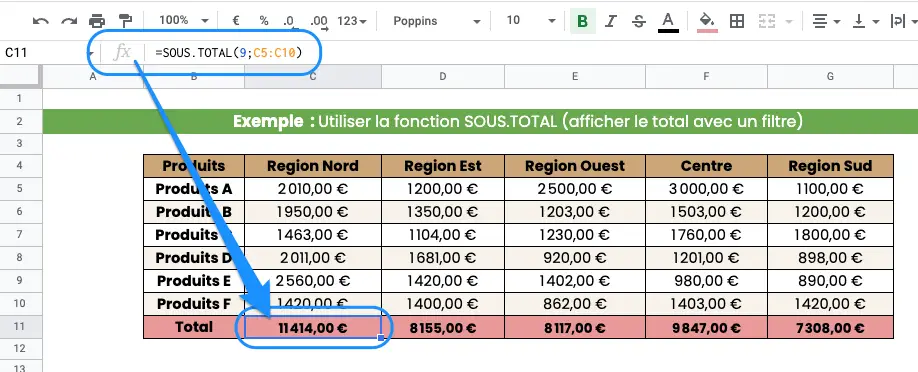Screen dimensions: 918x372
Task: Print the spreadsheet
Action: (97, 21)
